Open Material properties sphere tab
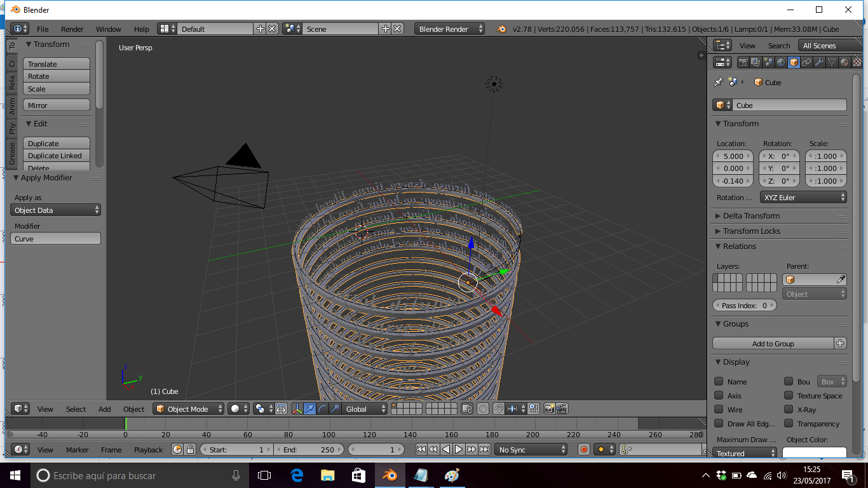This screenshot has width=868, height=488. click(x=844, y=62)
